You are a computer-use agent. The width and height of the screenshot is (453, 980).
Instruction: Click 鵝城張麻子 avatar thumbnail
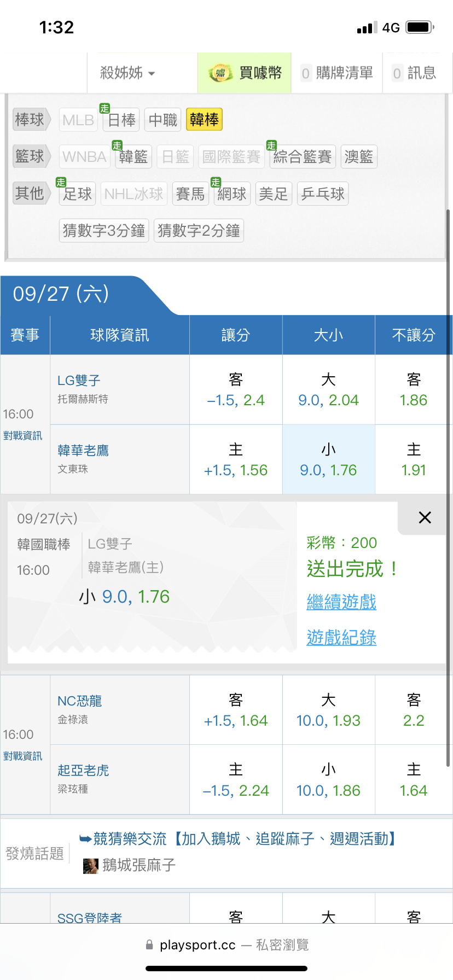(90, 866)
